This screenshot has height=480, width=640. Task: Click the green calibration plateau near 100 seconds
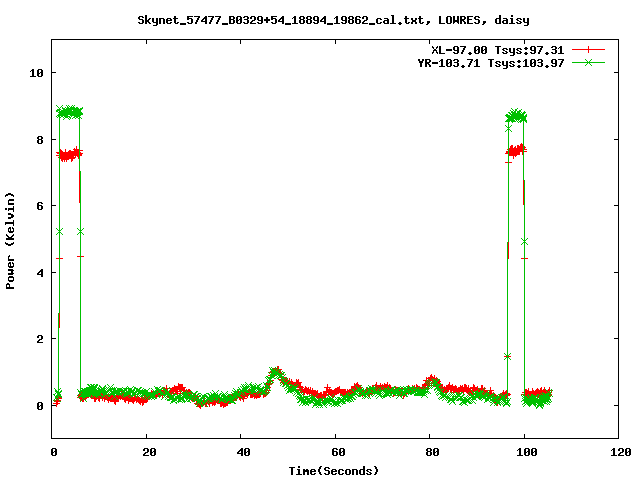[x=516, y=116]
